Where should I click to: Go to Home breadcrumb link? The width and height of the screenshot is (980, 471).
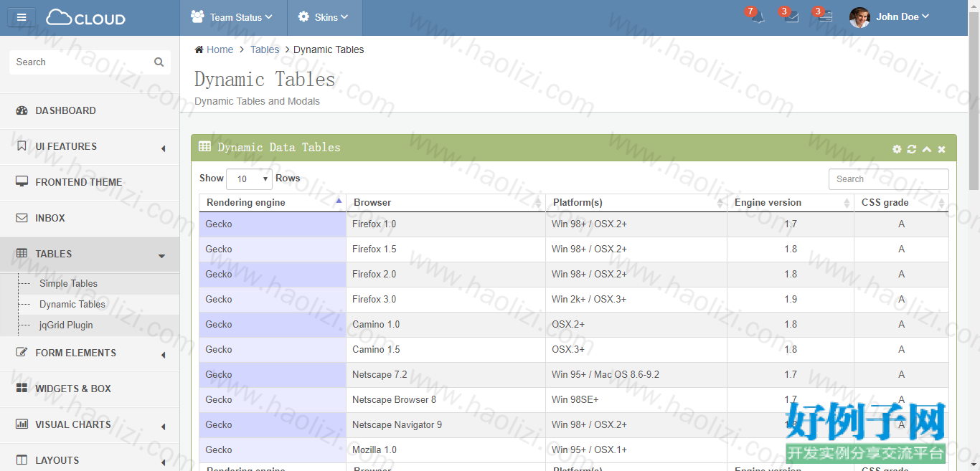pos(220,49)
